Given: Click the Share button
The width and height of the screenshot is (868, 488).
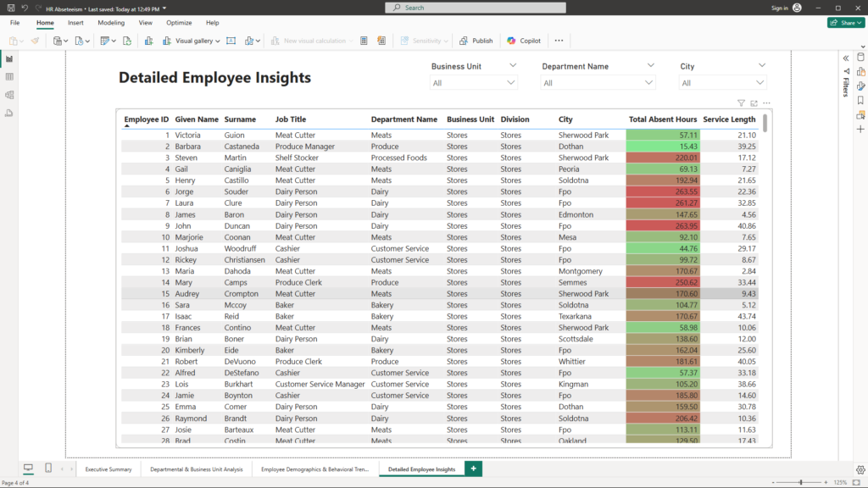Looking at the screenshot, I should point(845,23).
